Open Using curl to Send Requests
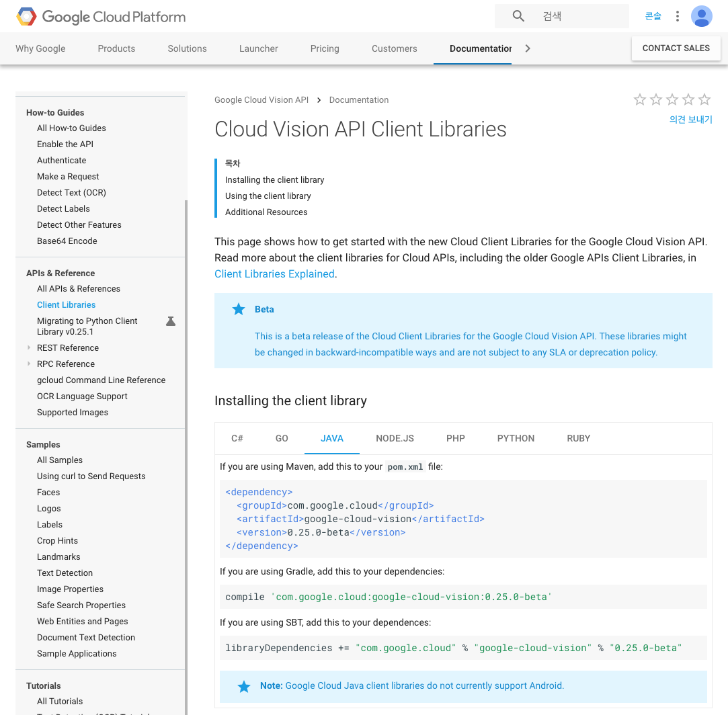This screenshot has height=715, width=728. pyautogui.click(x=91, y=476)
